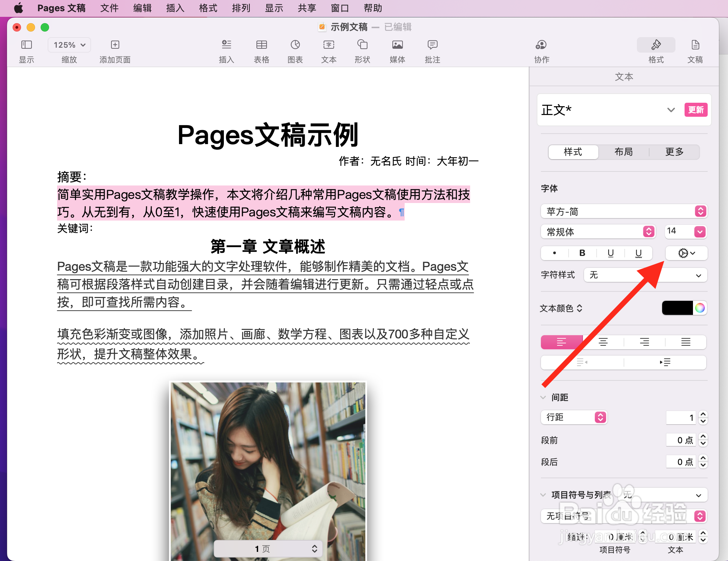
Task: Toggle wavy underline style button
Action: click(x=638, y=253)
